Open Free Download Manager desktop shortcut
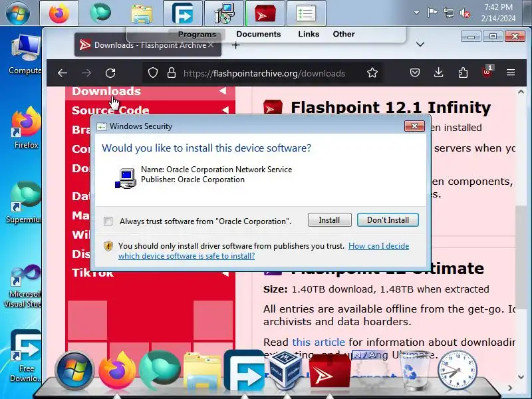The image size is (532, 399). coord(25,356)
